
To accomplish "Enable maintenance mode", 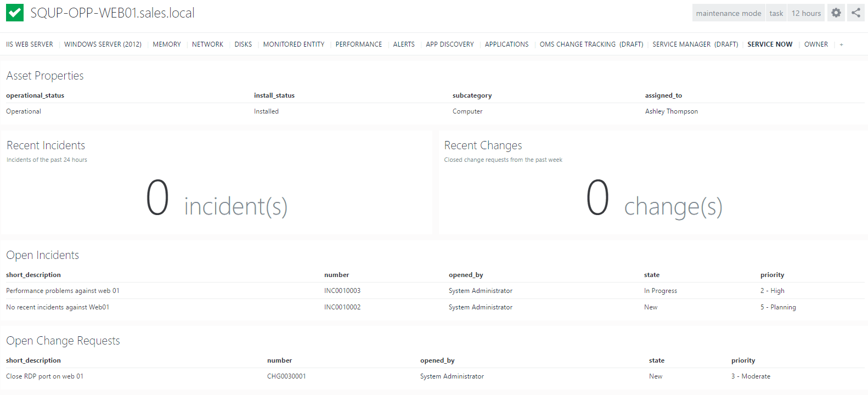I will pos(729,13).
